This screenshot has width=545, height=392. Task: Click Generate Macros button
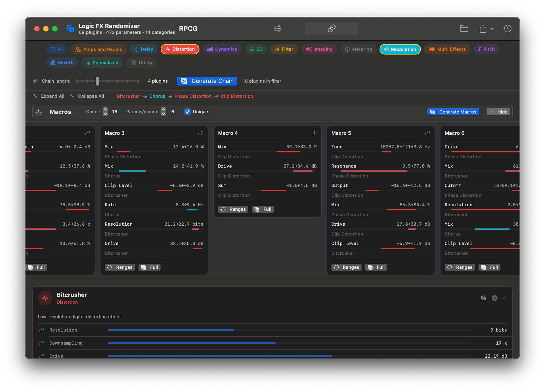point(453,112)
